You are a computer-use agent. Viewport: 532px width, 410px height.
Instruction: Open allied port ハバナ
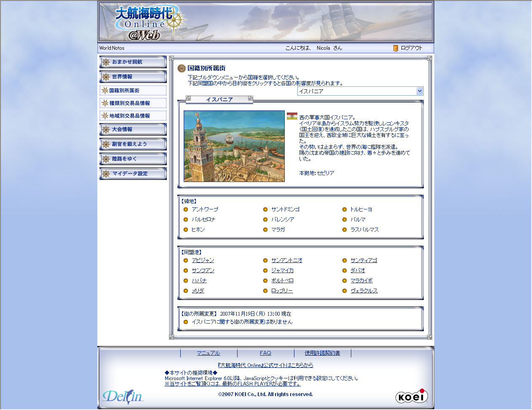coord(199,281)
